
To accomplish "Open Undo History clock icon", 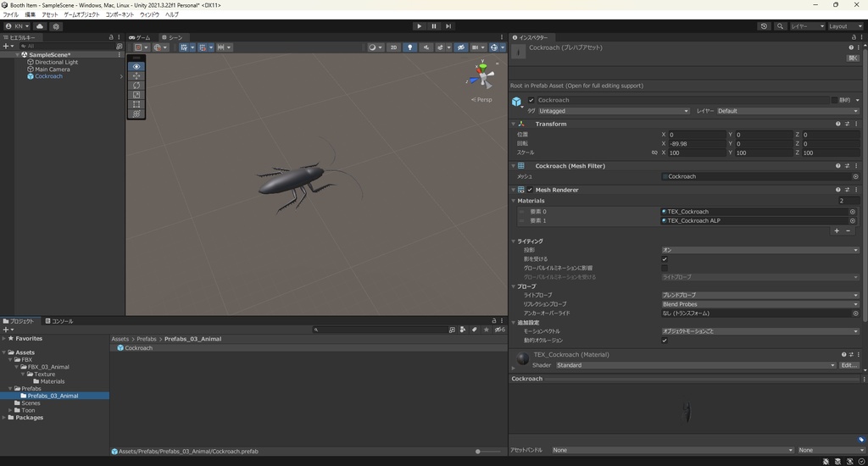I will pyautogui.click(x=764, y=26).
